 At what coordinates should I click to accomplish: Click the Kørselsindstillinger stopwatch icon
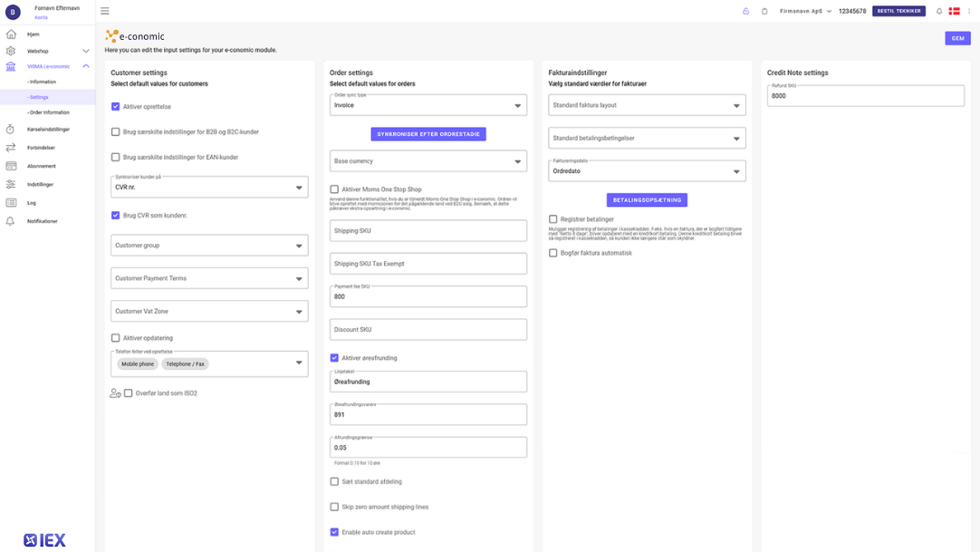[x=11, y=131]
